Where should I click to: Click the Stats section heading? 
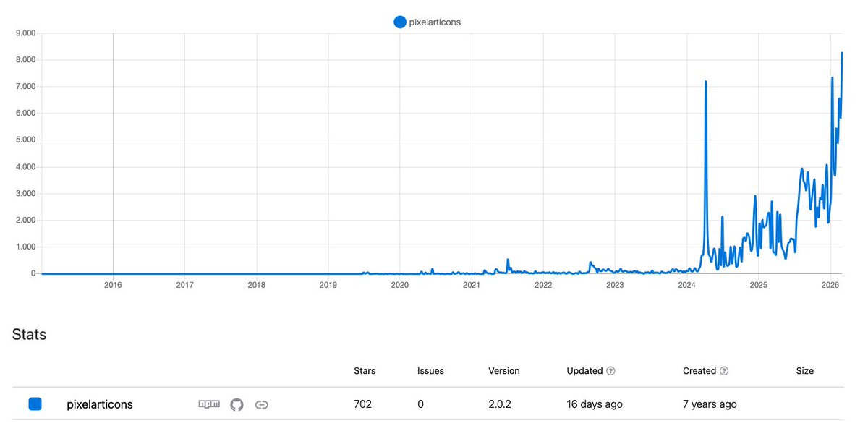tap(30, 335)
